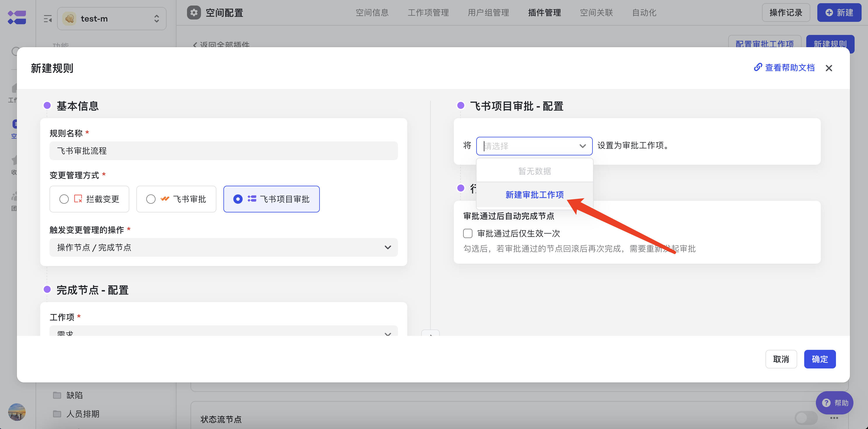Switch to the 插件管理 tab
Screen dimensions: 868x429
pyautogui.click(x=544, y=13)
